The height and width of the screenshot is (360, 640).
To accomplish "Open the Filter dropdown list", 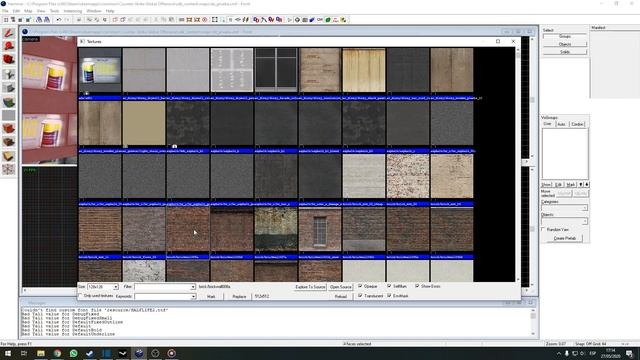I will [x=193, y=287].
